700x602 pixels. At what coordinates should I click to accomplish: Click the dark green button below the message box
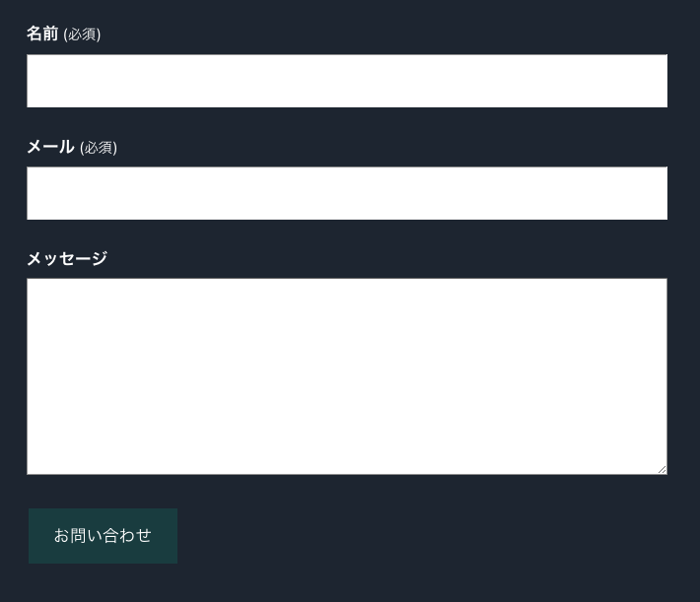103,536
